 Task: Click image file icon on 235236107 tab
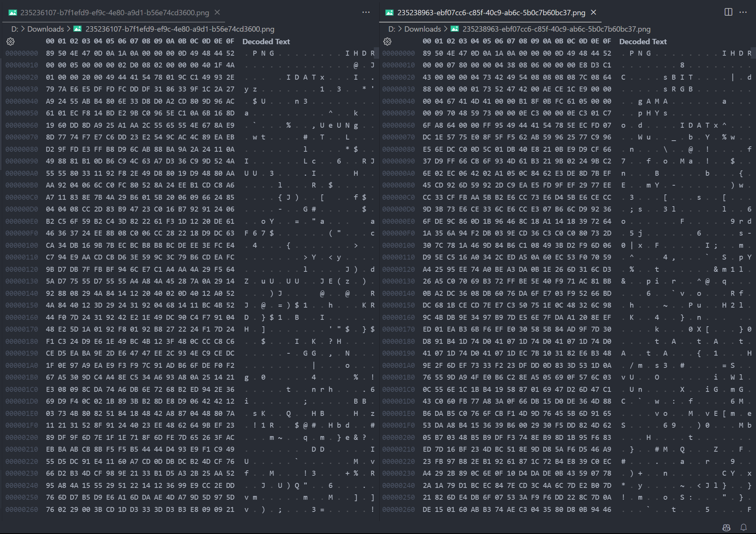pyautogui.click(x=13, y=13)
